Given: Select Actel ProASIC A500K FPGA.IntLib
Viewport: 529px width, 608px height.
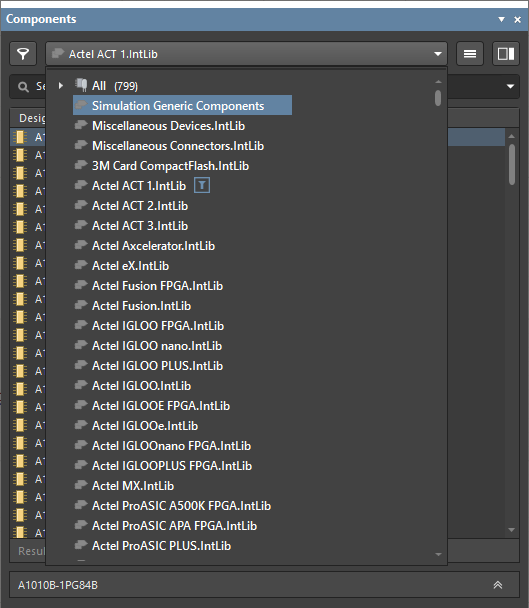Looking at the screenshot, I should pos(182,506).
